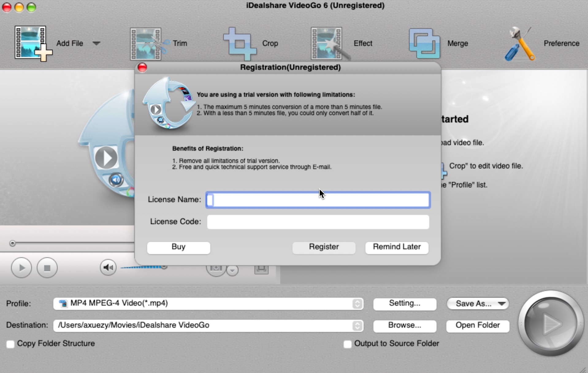Enable Copy Folder Structure checkbox
Screen dimensions: 588x373
(x=11, y=344)
